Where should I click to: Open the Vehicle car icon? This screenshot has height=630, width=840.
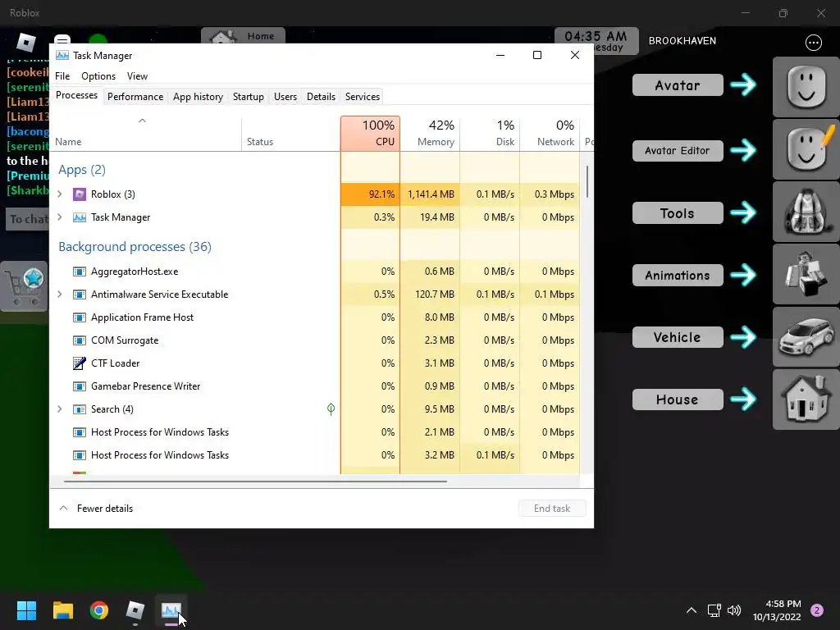click(806, 337)
